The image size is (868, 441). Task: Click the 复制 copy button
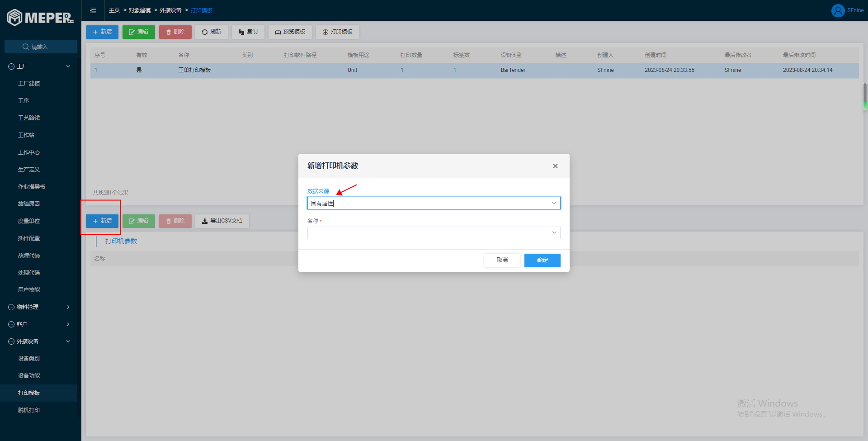[248, 32]
